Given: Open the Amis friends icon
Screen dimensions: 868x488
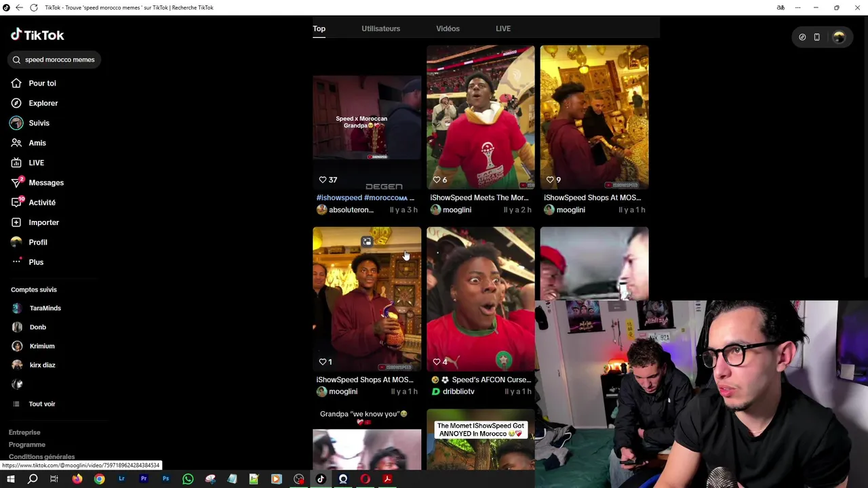Looking at the screenshot, I should 16,143.
